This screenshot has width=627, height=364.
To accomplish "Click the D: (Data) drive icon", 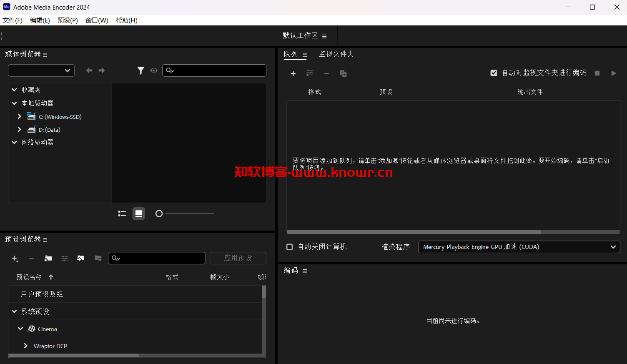I will point(31,130).
